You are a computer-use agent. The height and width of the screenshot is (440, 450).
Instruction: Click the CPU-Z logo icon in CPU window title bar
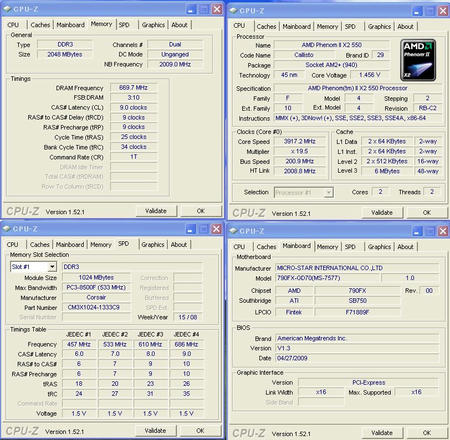[x=233, y=11]
